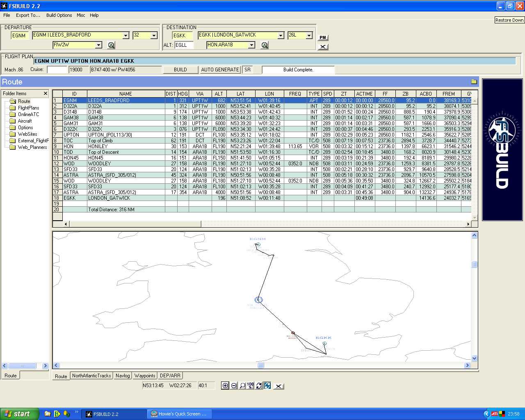525x420 pixels.
Task: Select the Route folder tree item
Action: (24, 101)
